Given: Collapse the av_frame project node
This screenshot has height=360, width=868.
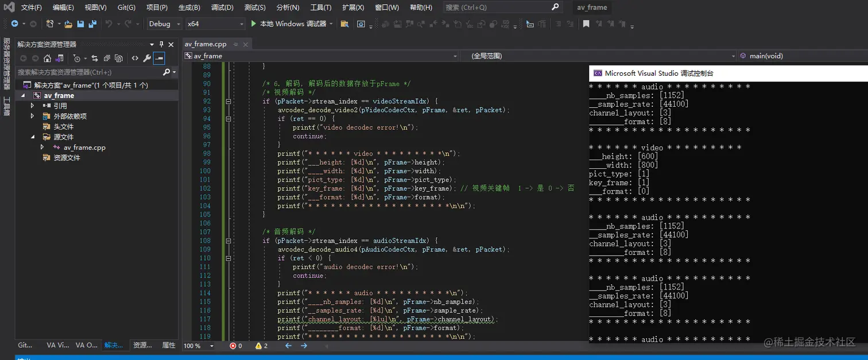Looking at the screenshot, I should point(23,95).
